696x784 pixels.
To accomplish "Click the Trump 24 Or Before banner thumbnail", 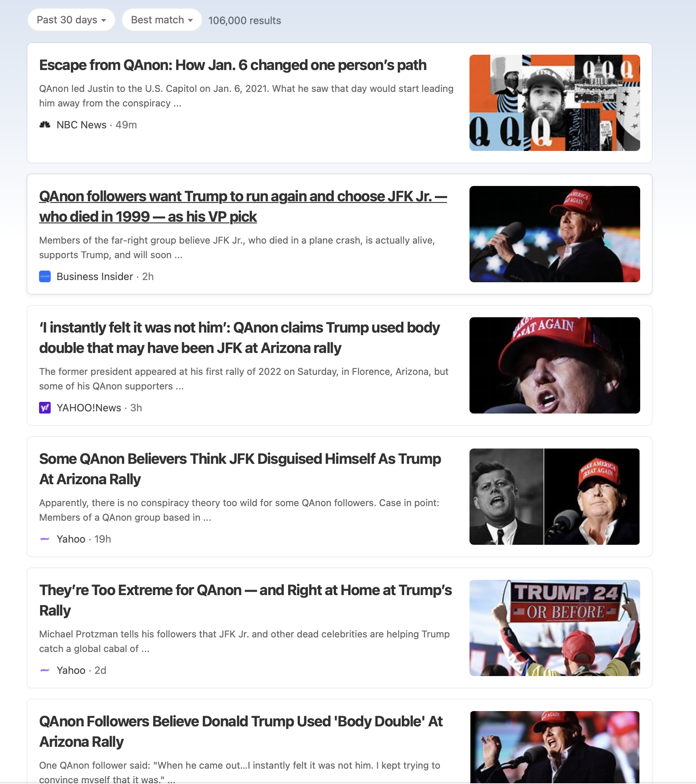I will [x=554, y=628].
